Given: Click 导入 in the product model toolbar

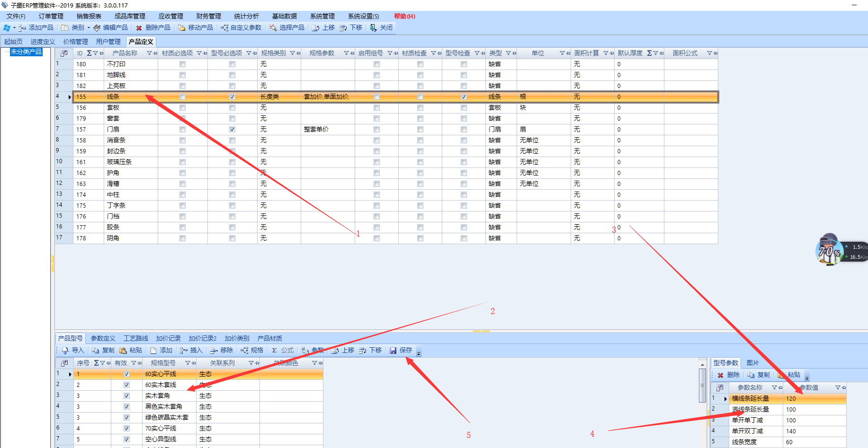Looking at the screenshot, I should [73, 351].
